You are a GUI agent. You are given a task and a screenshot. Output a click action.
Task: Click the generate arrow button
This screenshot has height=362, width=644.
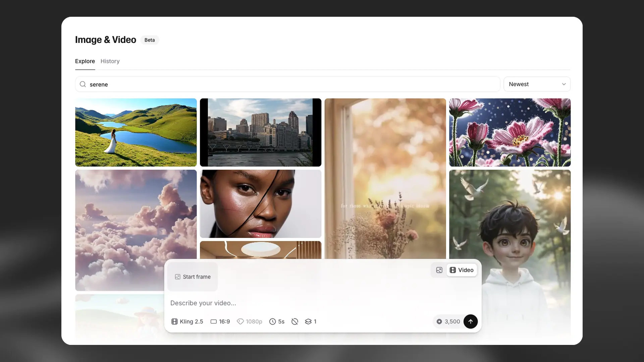coord(471,321)
